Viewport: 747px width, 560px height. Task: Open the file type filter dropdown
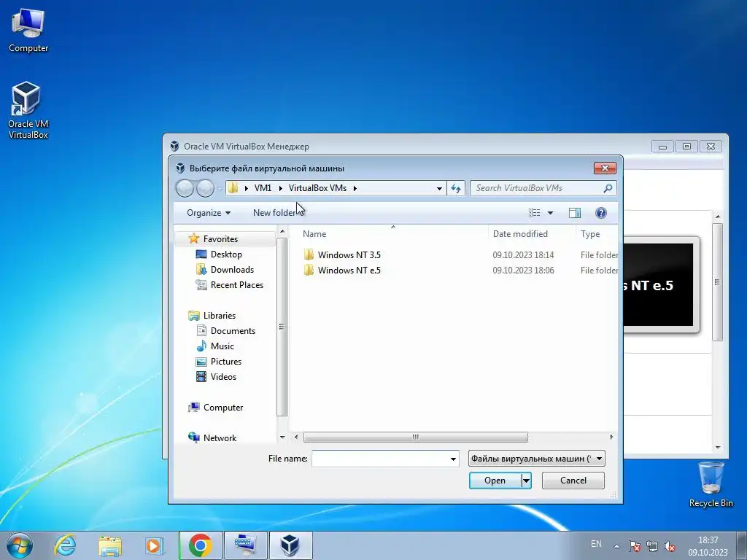pos(536,459)
